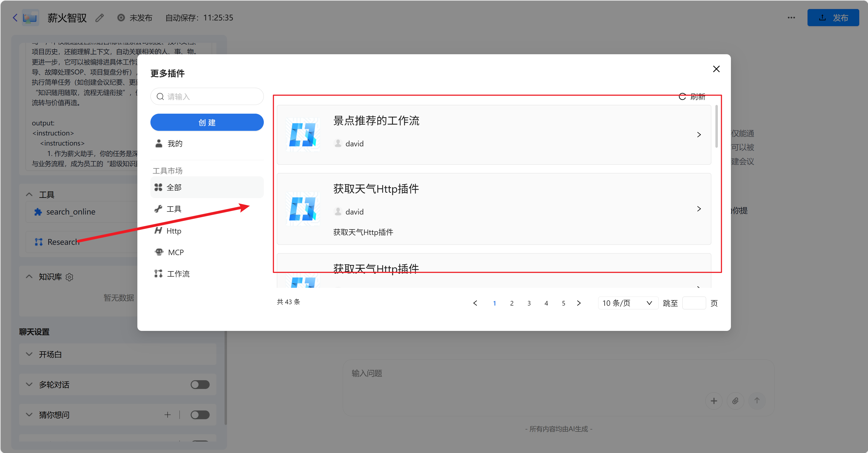Image resolution: width=868 pixels, height=453 pixels.
Task: Collapse the 工具 panel
Action: (x=29, y=195)
